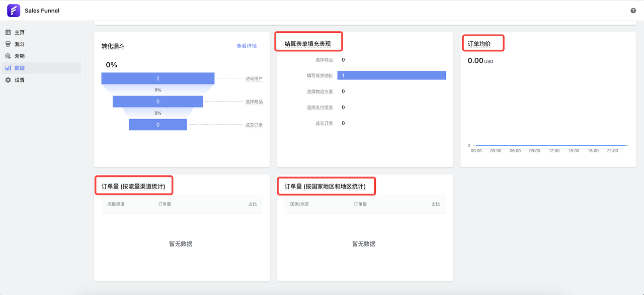Click the 营销 marketing icon in sidebar
The image size is (644, 295).
pyautogui.click(x=8, y=56)
